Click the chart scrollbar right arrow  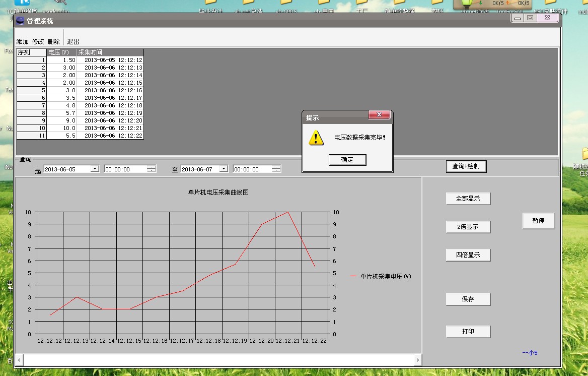coord(418,360)
